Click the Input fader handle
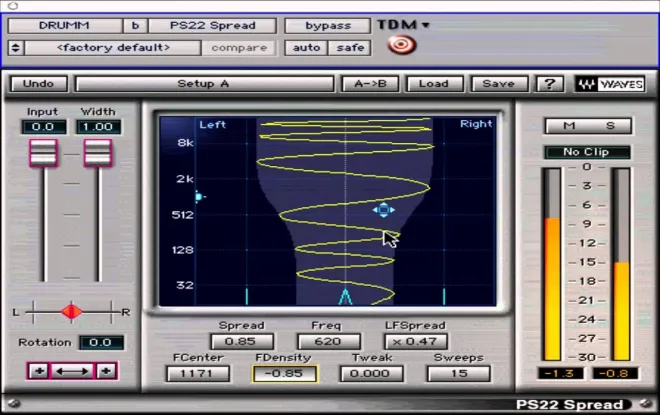The image size is (660, 415). (43, 153)
